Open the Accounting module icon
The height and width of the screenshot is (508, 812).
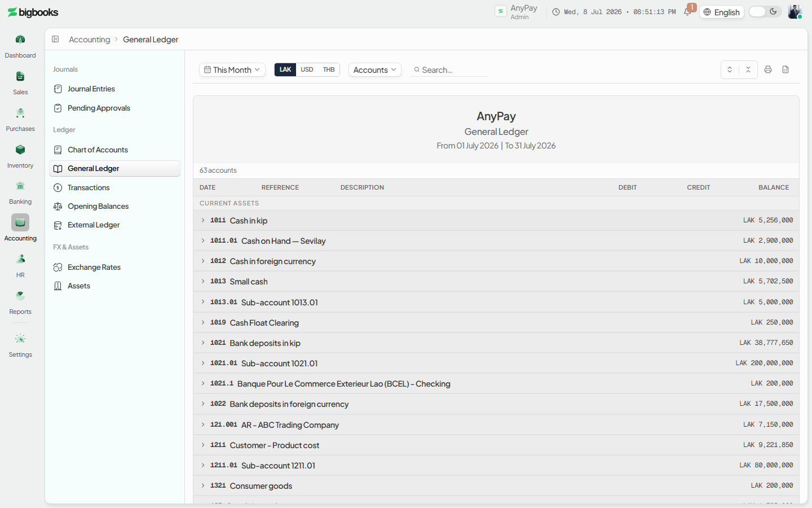[x=20, y=222]
